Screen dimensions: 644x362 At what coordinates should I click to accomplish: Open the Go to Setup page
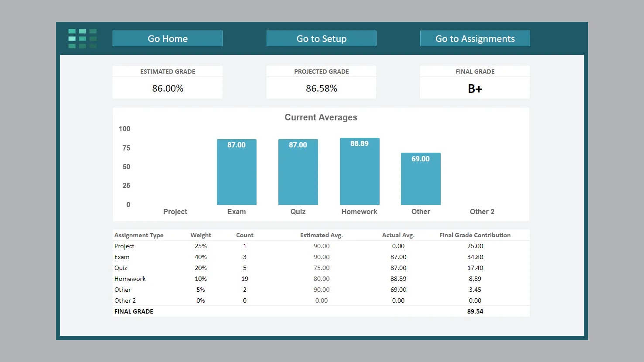pyautogui.click(x=321, y=38)
